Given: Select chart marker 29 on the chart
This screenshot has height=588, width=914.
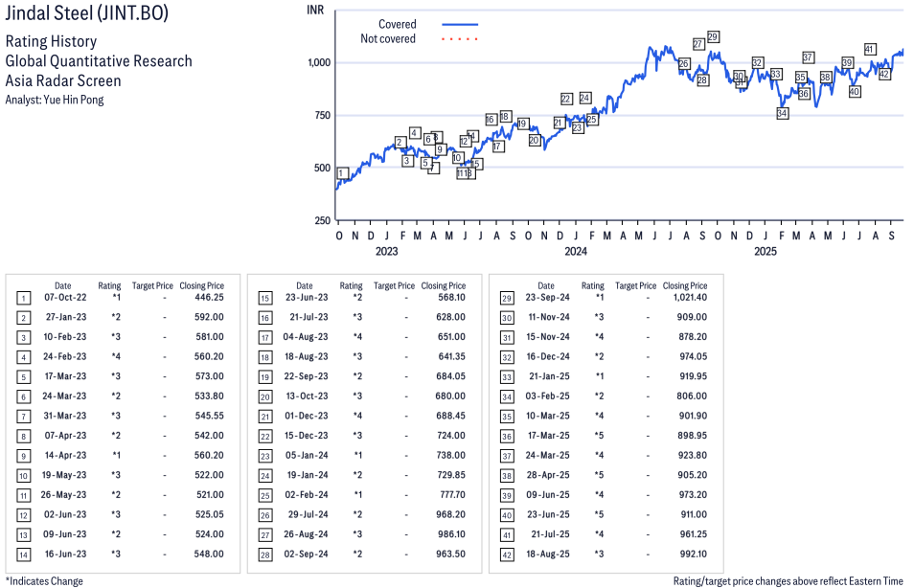Looking at the screenshot, I should (x=713, y=36).
